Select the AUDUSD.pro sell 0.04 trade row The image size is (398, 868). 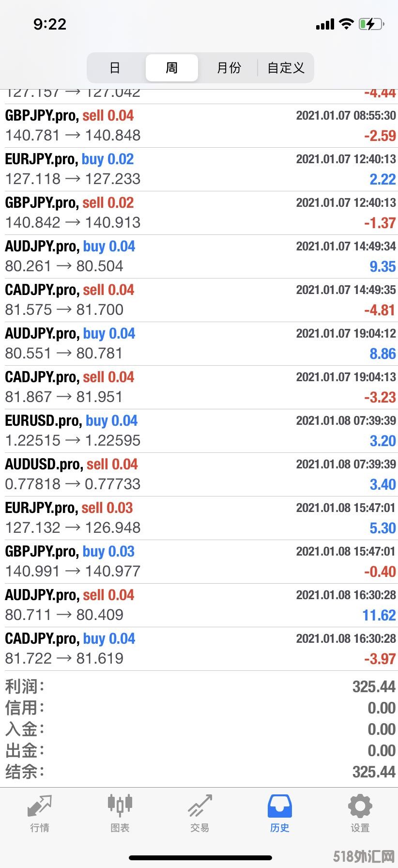[199, 475]
